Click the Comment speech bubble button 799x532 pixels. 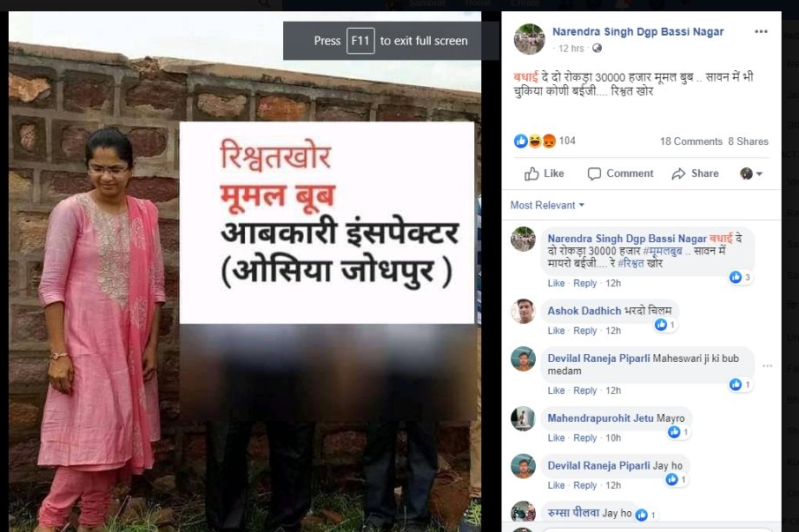tap(620, 174)
